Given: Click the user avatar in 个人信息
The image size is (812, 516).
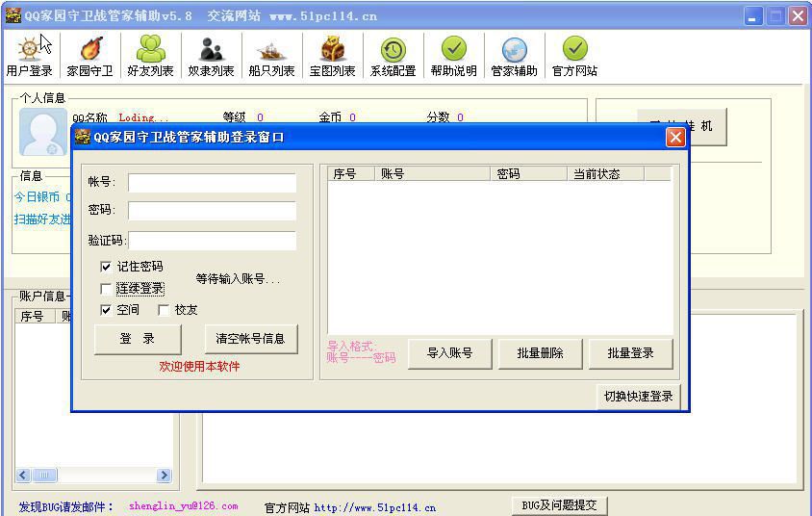Looking at the screenshot, I should coord(43,132).
